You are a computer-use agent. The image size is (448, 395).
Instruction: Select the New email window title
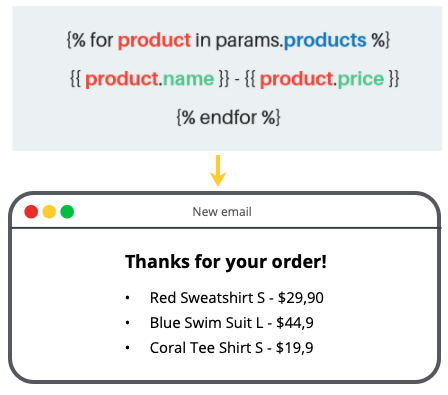(222, 212)
